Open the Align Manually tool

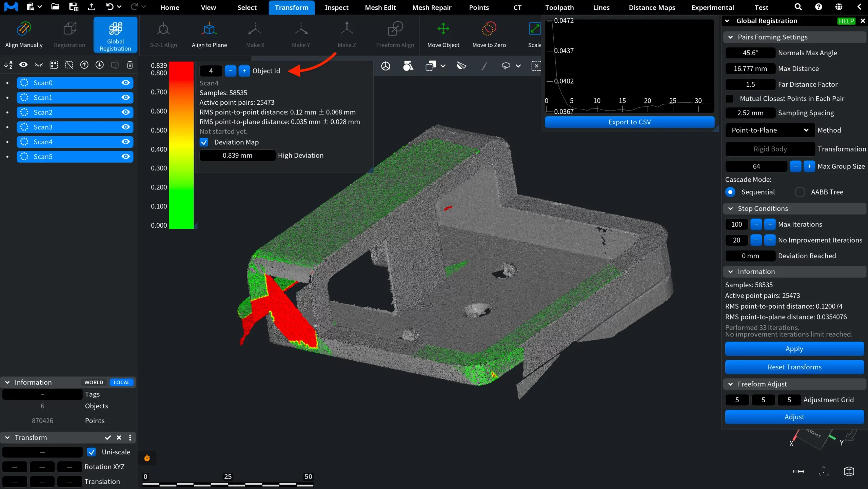[x=24, y=35]
